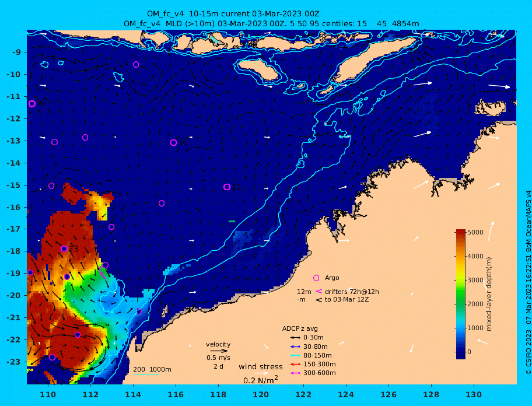The width and height of the screenshot is (532, 406).
Task: Click the '5000' color bar tick label
Action: [475, 232]
